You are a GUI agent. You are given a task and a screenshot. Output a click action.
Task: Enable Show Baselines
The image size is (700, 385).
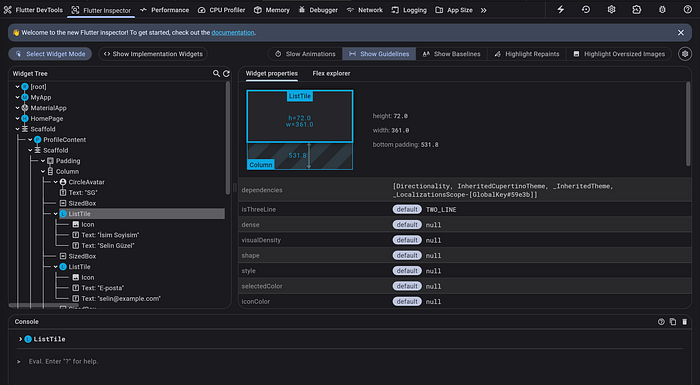click(x=451, y=54)
